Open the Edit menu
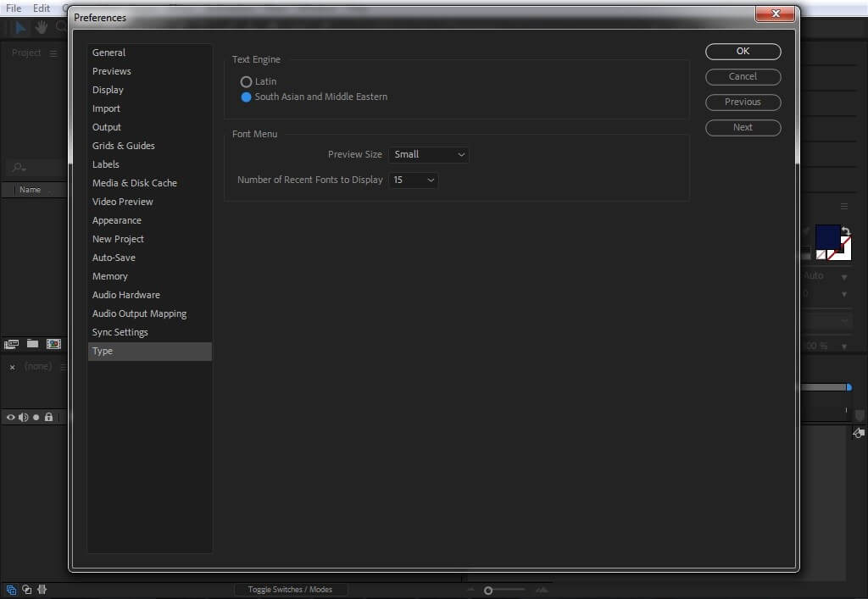868x599 pixels. coord(42,8)
